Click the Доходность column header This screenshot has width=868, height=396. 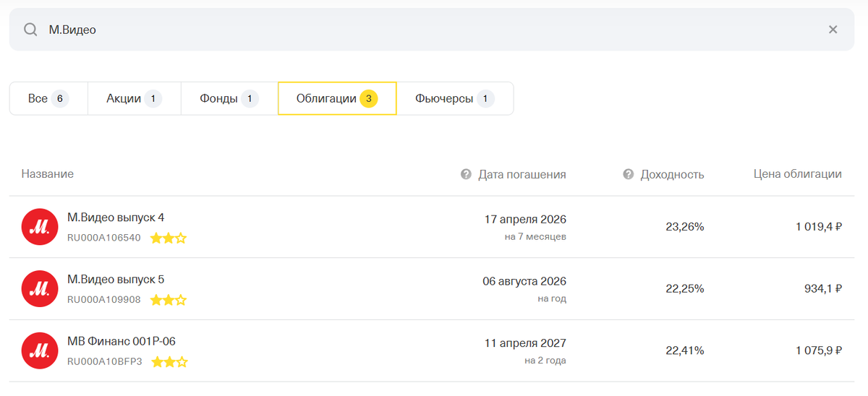672,174
